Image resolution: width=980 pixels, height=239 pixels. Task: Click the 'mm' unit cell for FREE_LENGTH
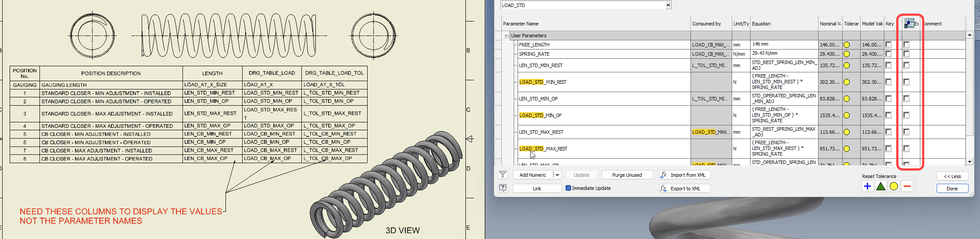(741, 45)
